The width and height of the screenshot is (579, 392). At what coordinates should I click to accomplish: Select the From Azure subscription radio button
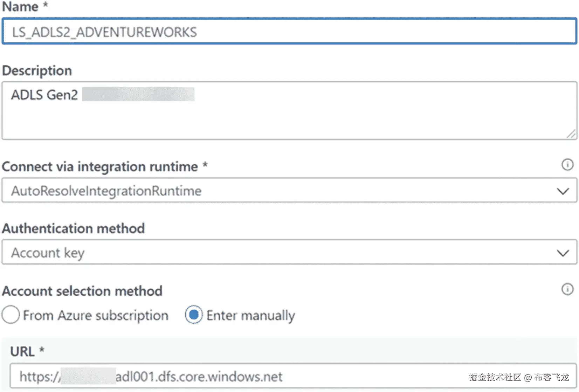11,315
